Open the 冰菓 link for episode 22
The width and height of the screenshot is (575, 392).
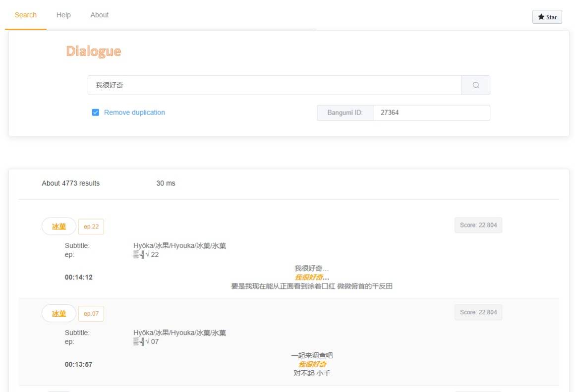pos(59,226)
